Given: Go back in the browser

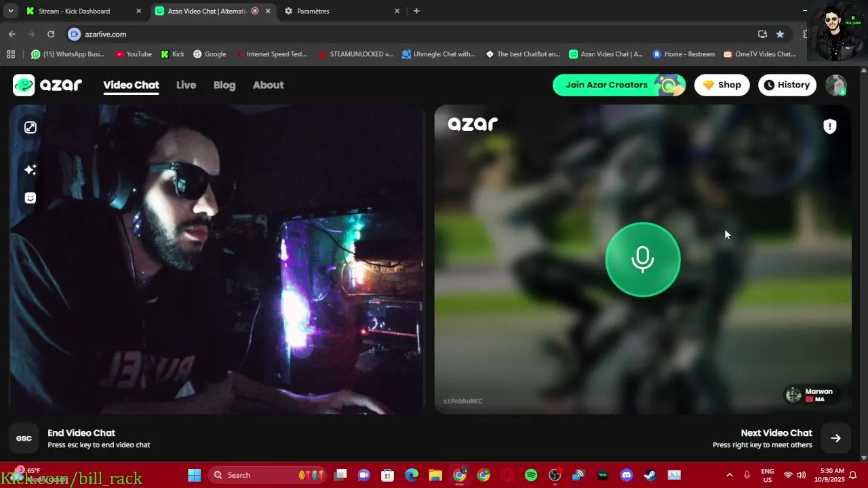Looking at the screenshot, I should click(x=12, y=34).
